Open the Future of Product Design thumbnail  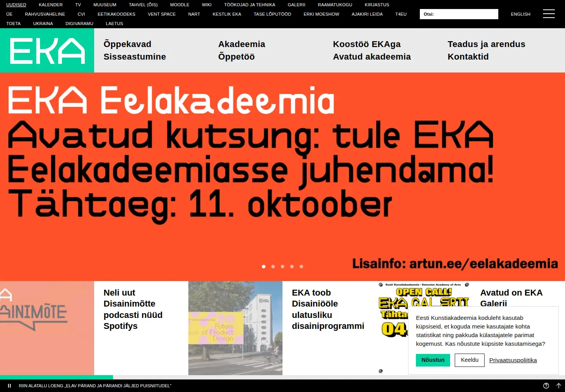[x=235, y=328]
